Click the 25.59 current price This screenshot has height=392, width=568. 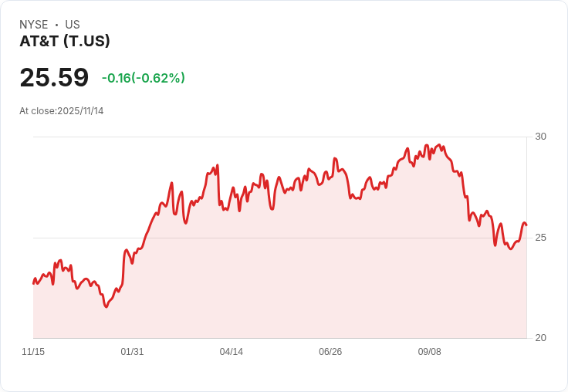tap(54, 78)
